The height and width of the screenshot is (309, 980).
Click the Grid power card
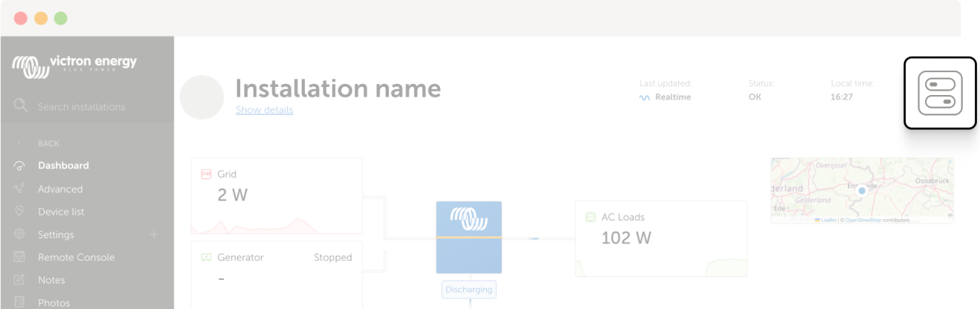[x=276, y=195]
